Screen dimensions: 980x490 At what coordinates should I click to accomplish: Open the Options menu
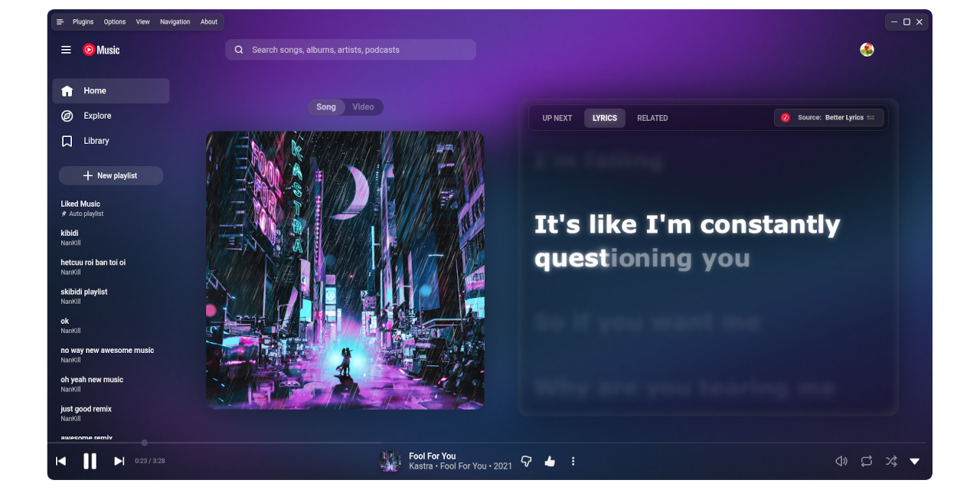point(115,22)
